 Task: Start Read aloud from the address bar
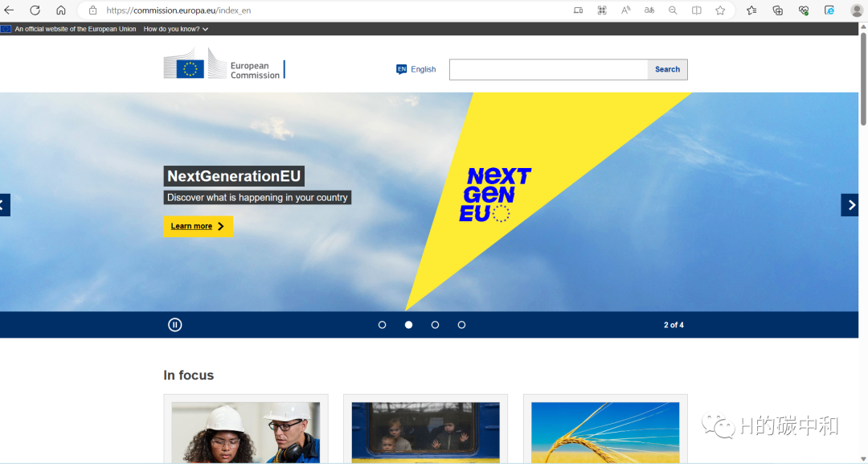pyautogui.click(x=625, y=10)
